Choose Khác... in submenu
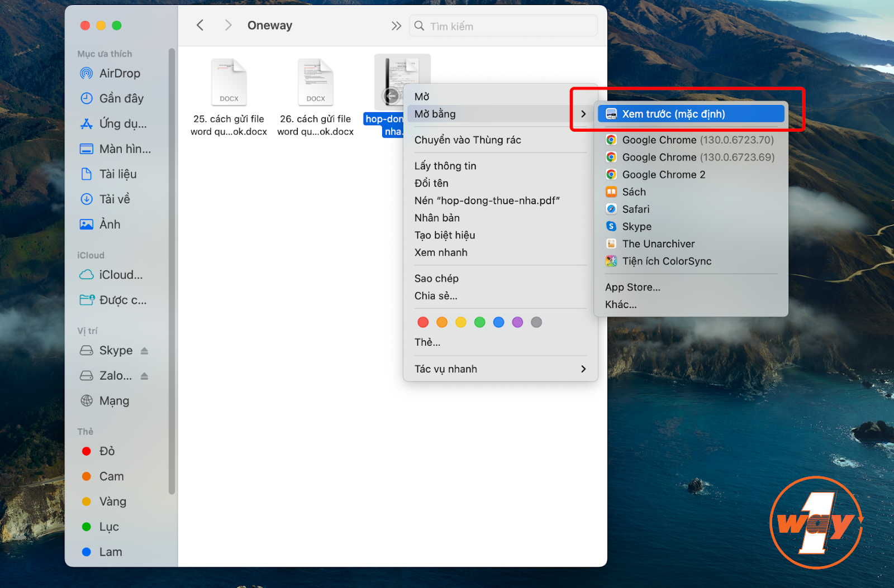This screenshot has height=588, width=894. [691, 304]
